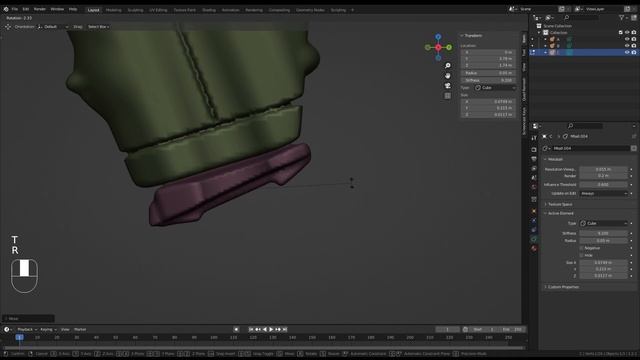Image resolution: width=640 pixels, height=360 pixels.
Task: Collapse the Collection tree item
Action: click(x=539, y=32)
